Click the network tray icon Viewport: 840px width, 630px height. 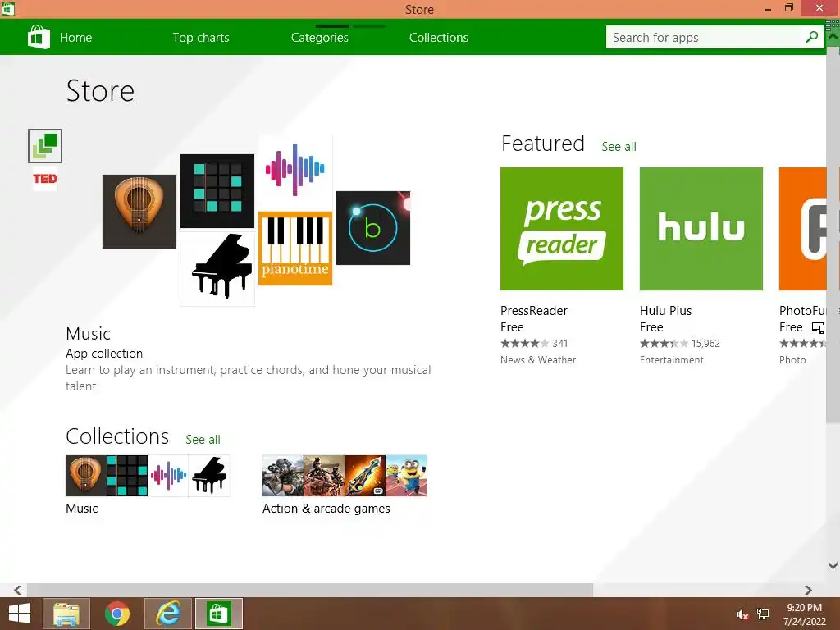click(x=763, y=614)
